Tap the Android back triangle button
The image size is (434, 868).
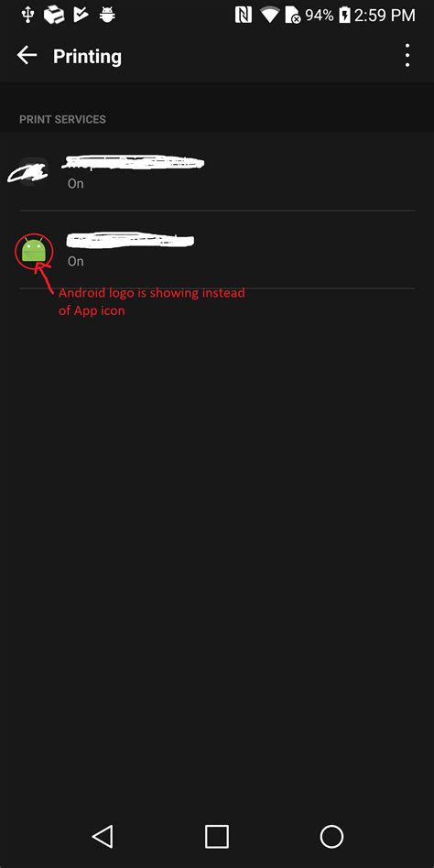click(x=103, y=837)
